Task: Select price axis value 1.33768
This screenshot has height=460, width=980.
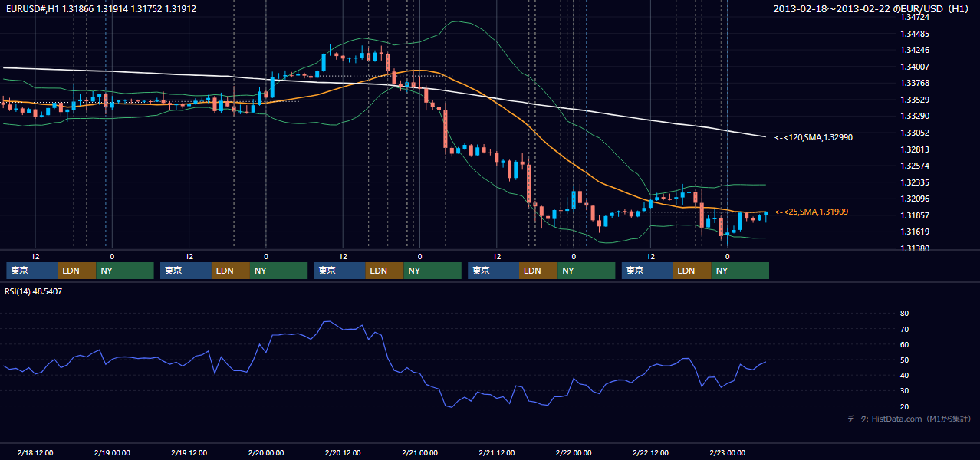Action: click(916, 83)
